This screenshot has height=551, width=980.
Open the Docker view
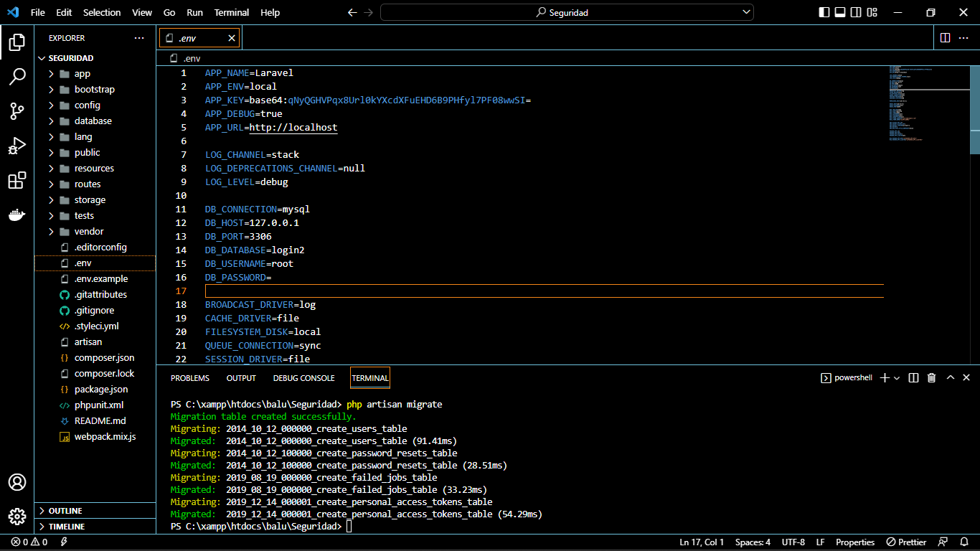point(17,215)
